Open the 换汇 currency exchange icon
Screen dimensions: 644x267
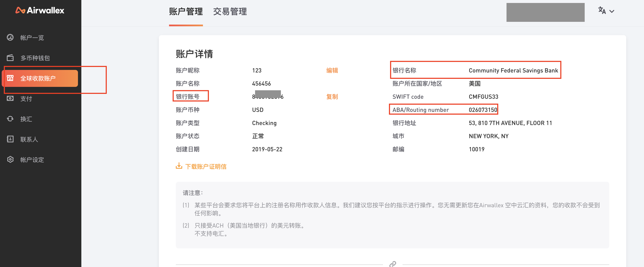coord(10,119)
